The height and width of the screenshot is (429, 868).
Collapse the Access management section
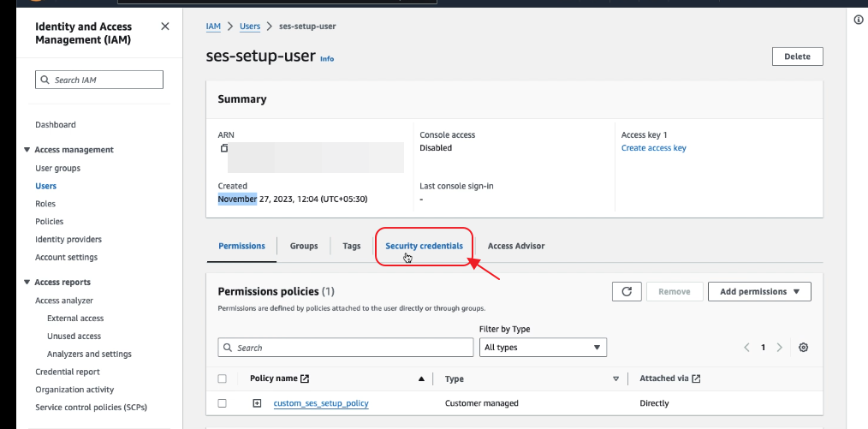click(27, 150)
